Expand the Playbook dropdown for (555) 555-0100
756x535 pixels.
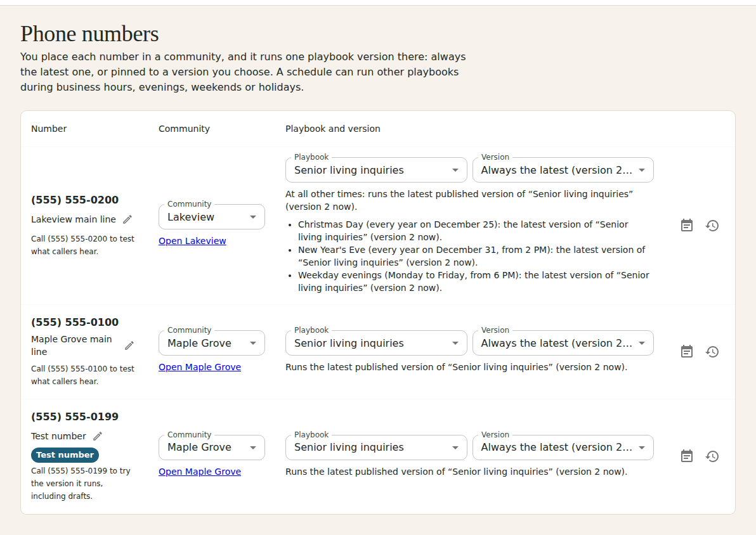point(376,343)
